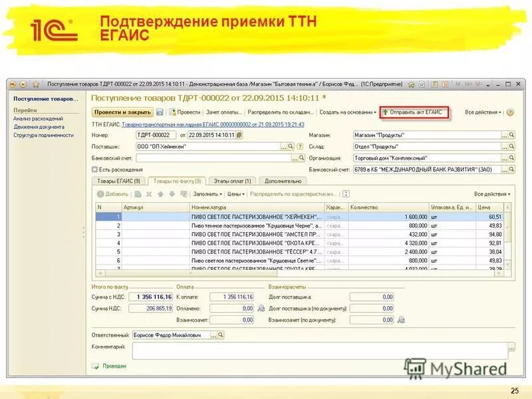Select the row ПИВО СВЕТЛОЕ ПАСТЕРИЗОВАННОЕ "ХЕЙНЕКЕН"
532x399 pixels.
(x=300, y=217)
